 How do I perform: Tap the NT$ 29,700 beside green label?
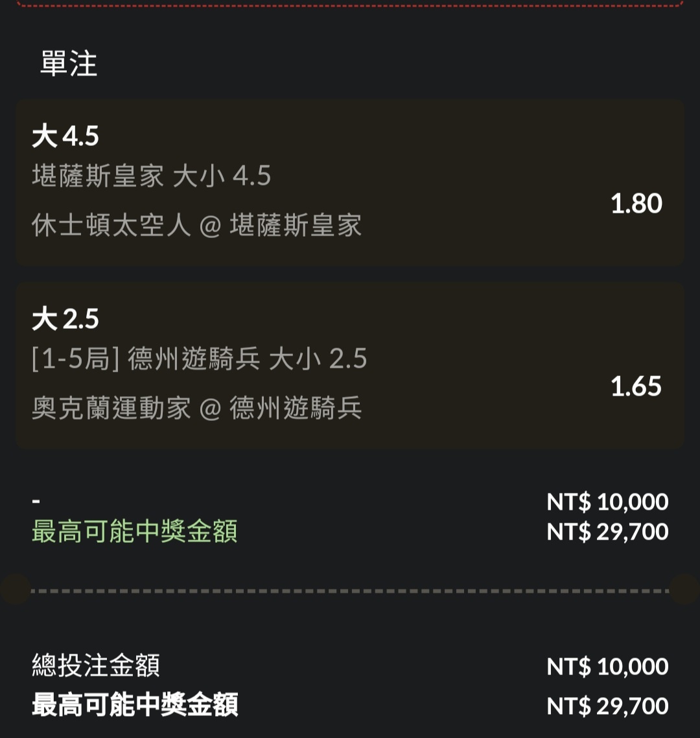coord(607,532)
